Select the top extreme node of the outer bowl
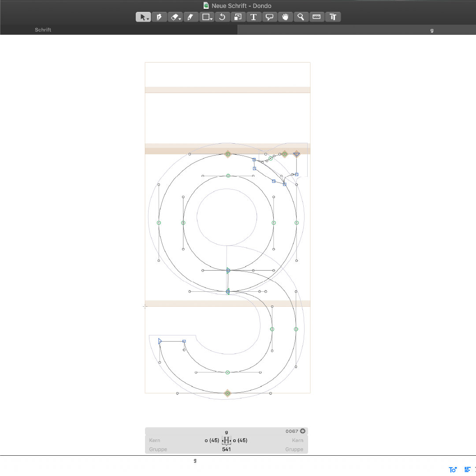 (x=228, y=154)
